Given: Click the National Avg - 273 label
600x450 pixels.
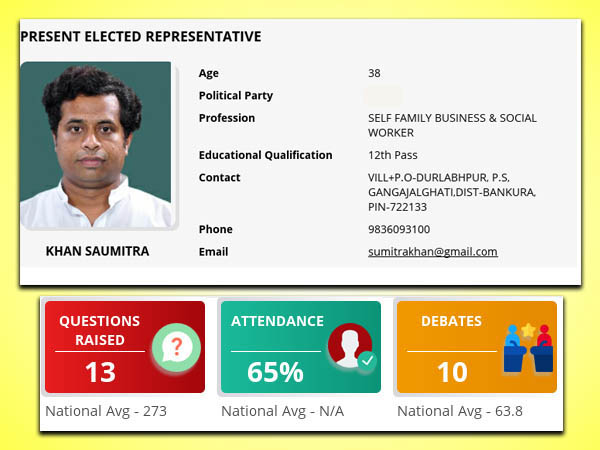Looking at the screenshot, I should (106, 411).
